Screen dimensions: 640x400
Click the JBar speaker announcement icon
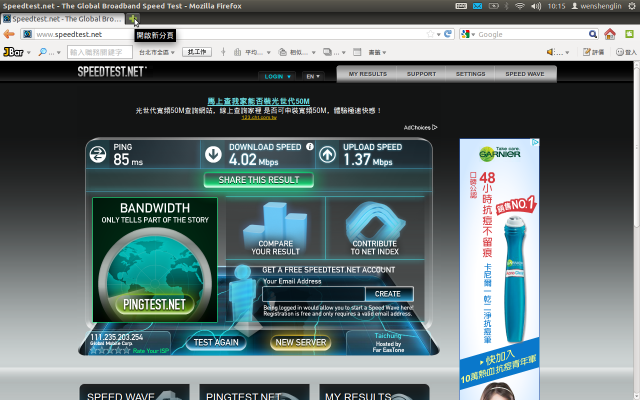(x=550, y=52)
